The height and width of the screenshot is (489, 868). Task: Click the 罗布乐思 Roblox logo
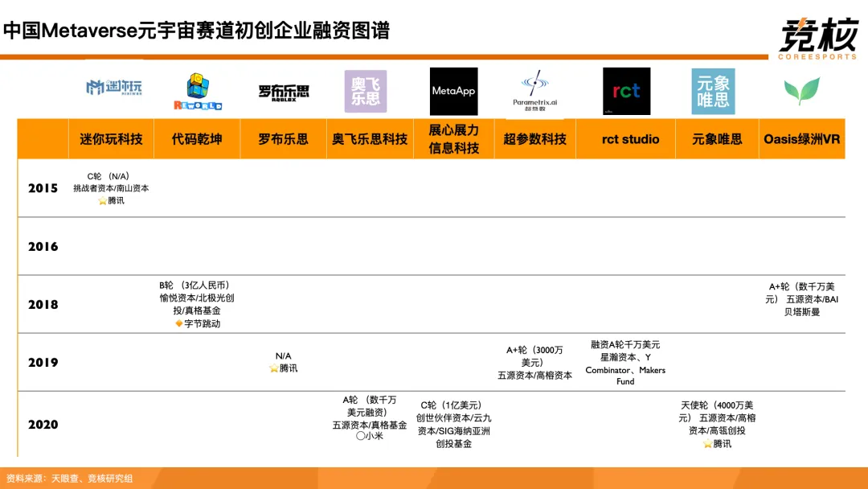[284, 92]
